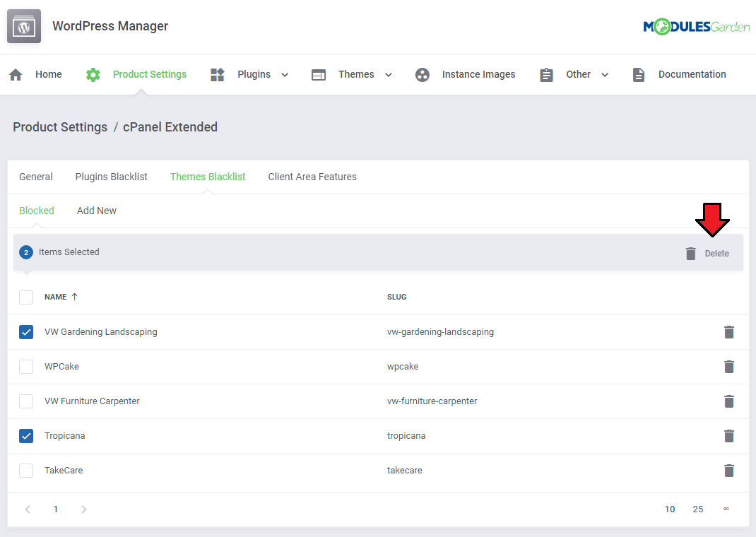Click the cPanel Extended breadcrumb text
The height and width of the screenshot is (537, 756).
(x=170, y=127)
